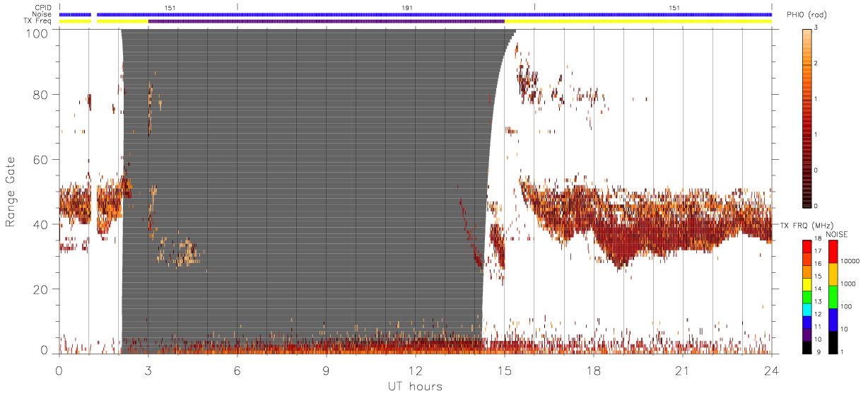This screenshot has height=401, width=868.
Task: Select the 17 label on TX FRQ legend
Action: (817, 251)
